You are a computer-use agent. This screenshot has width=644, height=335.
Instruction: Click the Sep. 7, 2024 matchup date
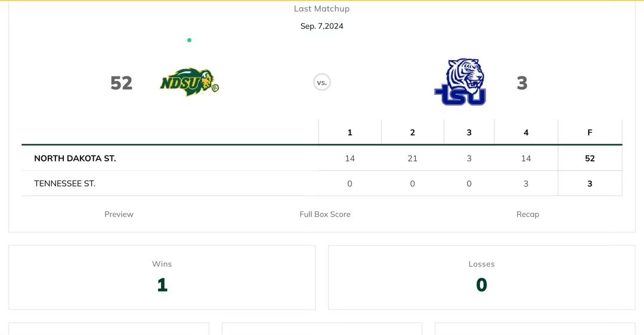pyautogui.click(x=322, y=26)
